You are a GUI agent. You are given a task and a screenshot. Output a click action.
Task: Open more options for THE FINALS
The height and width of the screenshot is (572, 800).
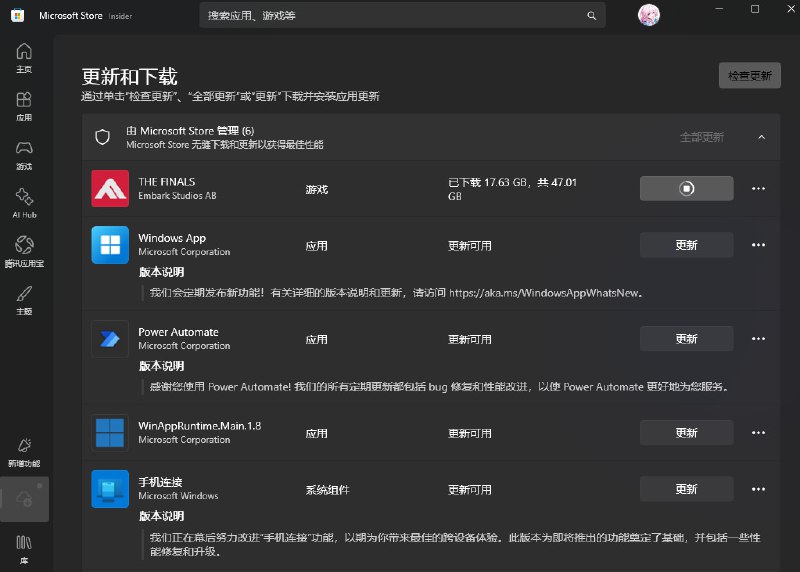click(758, 188)
